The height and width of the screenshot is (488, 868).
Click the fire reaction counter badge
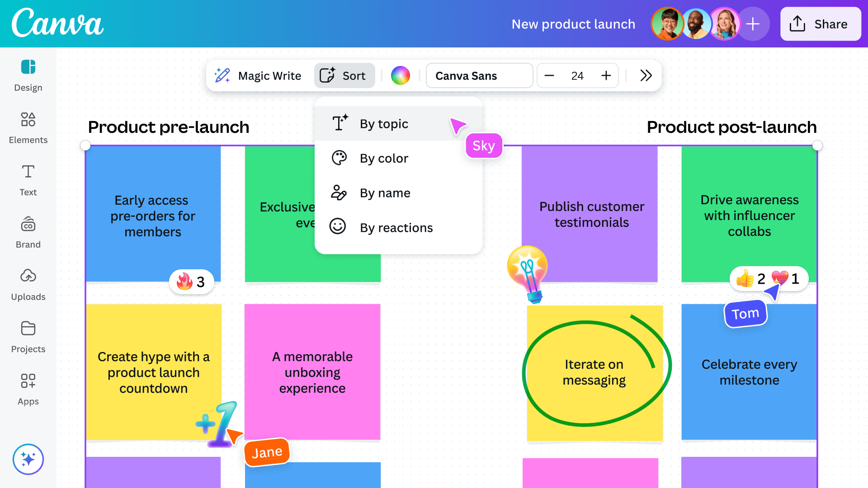(x=191, y=281)
